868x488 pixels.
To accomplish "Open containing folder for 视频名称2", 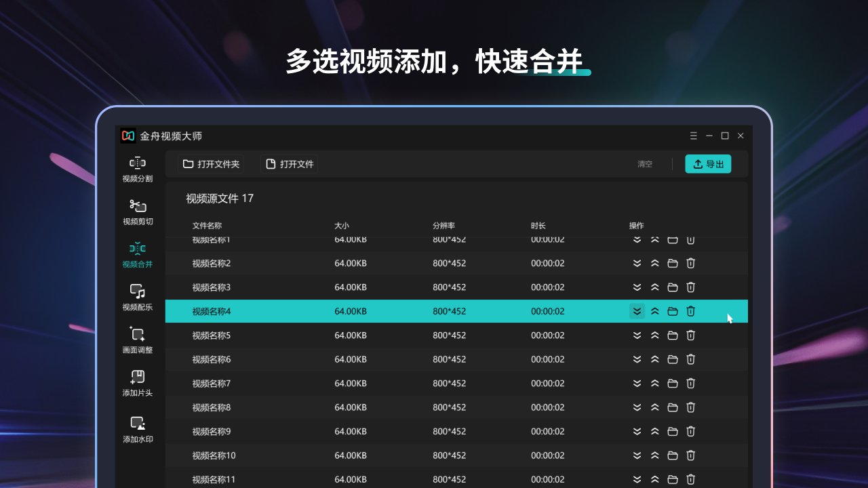I will pyautogui.click(x=672, y=263).
